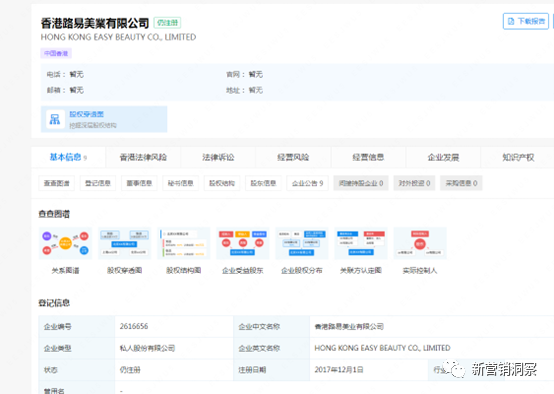
Task: Click the 企业类型 table label
Action: tap(58, 348)
